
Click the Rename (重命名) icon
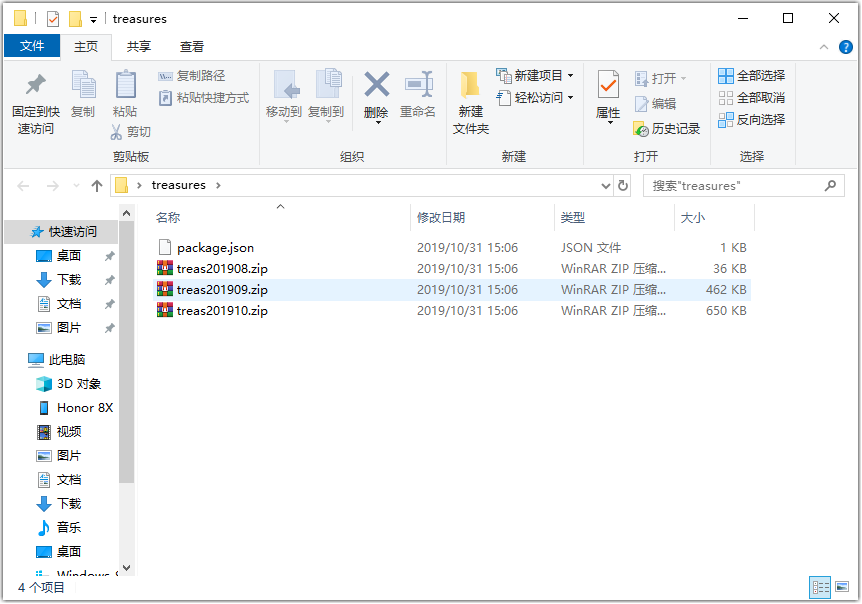point(418,84)
